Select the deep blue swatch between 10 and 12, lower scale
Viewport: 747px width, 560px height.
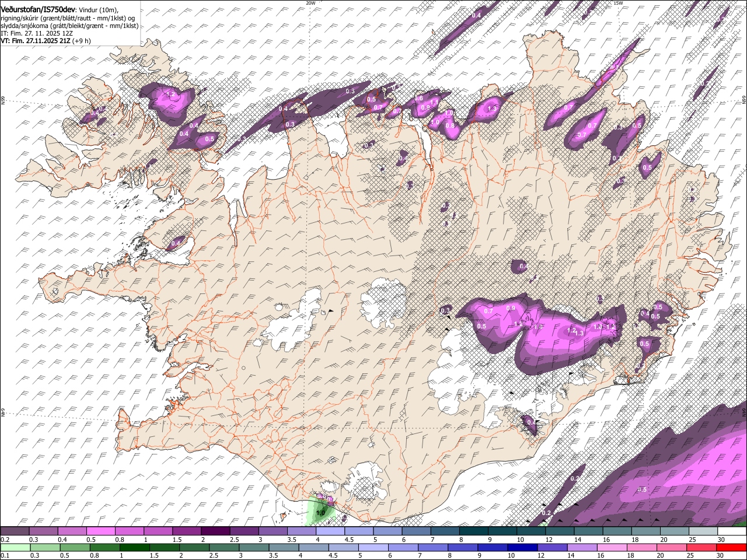pyautogui.click(x=522, y=547)
